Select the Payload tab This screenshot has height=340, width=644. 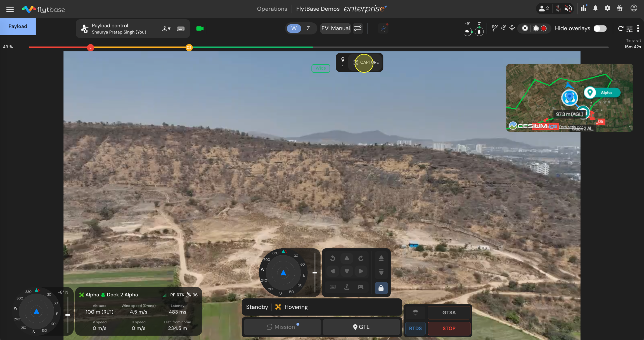point(18,26)
